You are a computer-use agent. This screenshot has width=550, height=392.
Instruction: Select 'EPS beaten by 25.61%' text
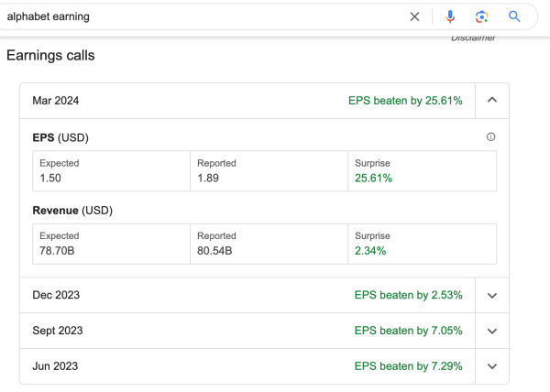[x=405, y=101]
